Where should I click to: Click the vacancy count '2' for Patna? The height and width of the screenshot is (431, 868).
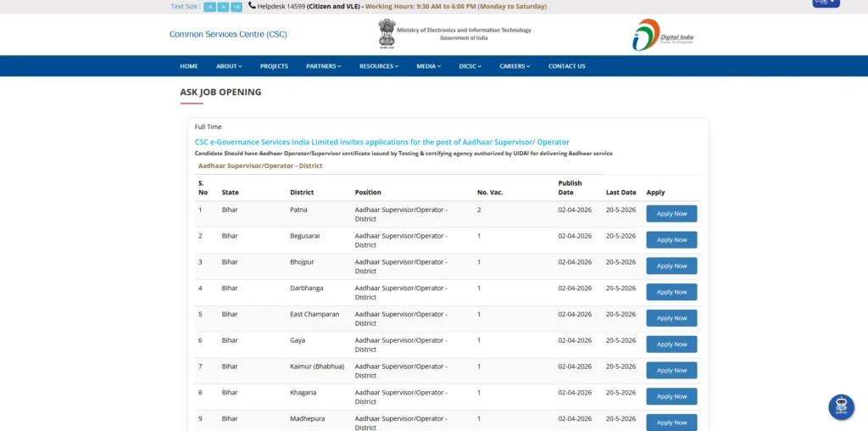click(x=479, y=210)
